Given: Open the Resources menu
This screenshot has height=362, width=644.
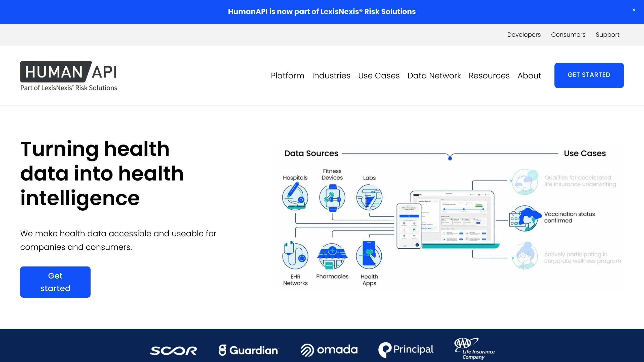Looking at the screenshot, I should [x=489, y=75].
